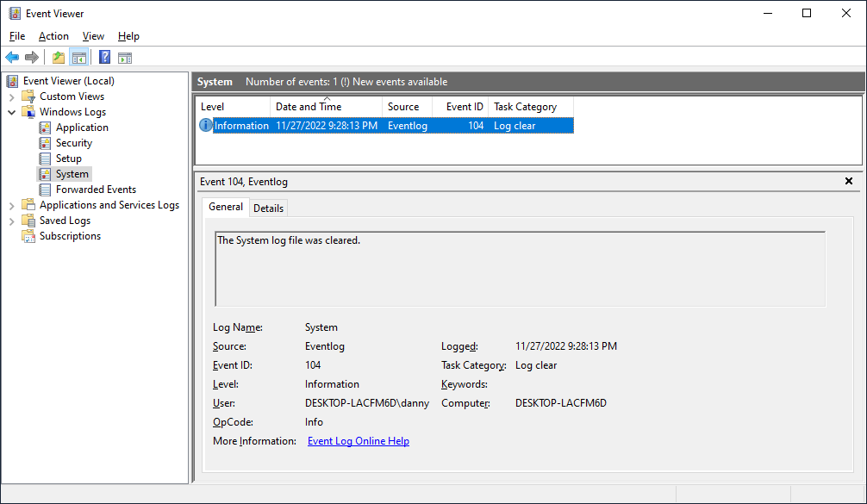Click the event description text box
The width and height of the screenshot is (867, 504).
point(520,269)
